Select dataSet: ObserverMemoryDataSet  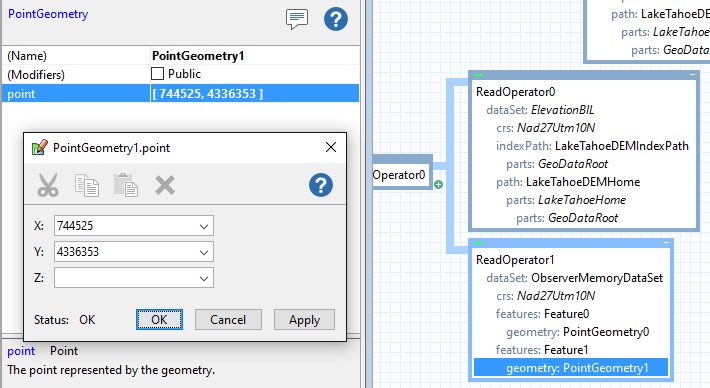(x=575, y=278)
